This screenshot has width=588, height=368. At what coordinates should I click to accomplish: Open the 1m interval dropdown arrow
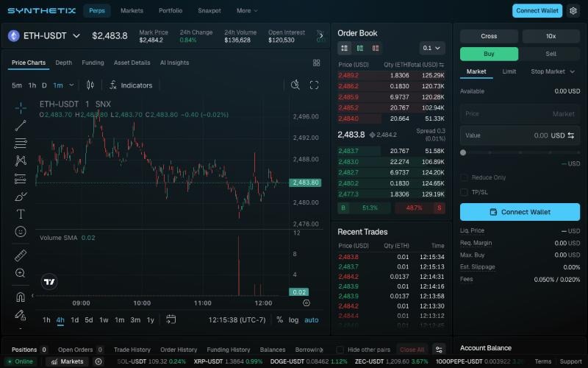(71, 85)
